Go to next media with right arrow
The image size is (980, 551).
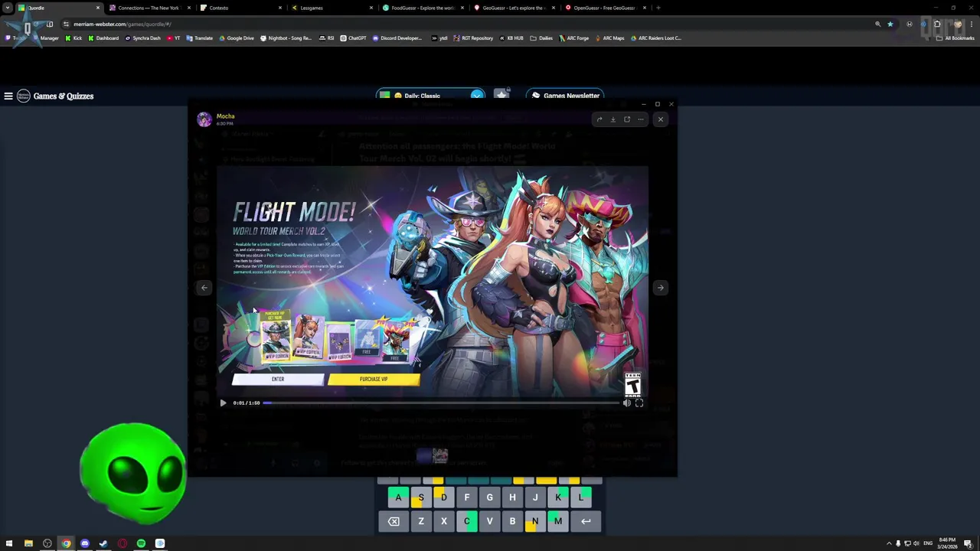pos(660,288)
